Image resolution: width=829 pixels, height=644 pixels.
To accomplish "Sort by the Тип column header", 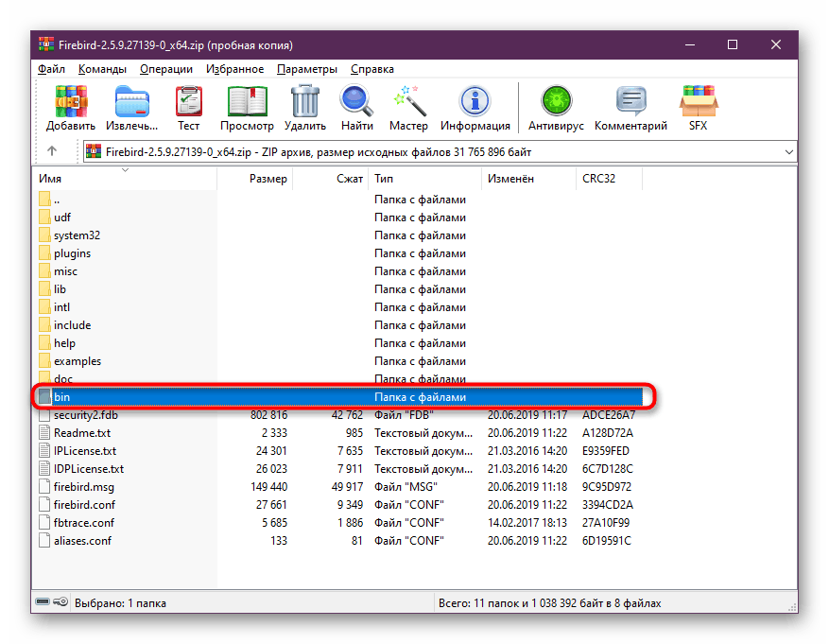I will pyautogui.click(x=425, y=179).
